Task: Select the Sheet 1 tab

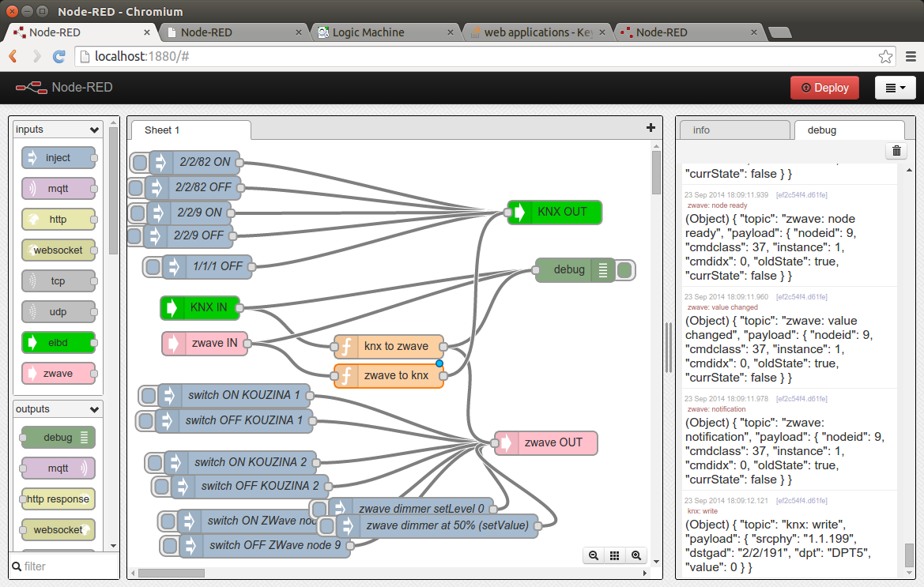Action: coord(190,130)
